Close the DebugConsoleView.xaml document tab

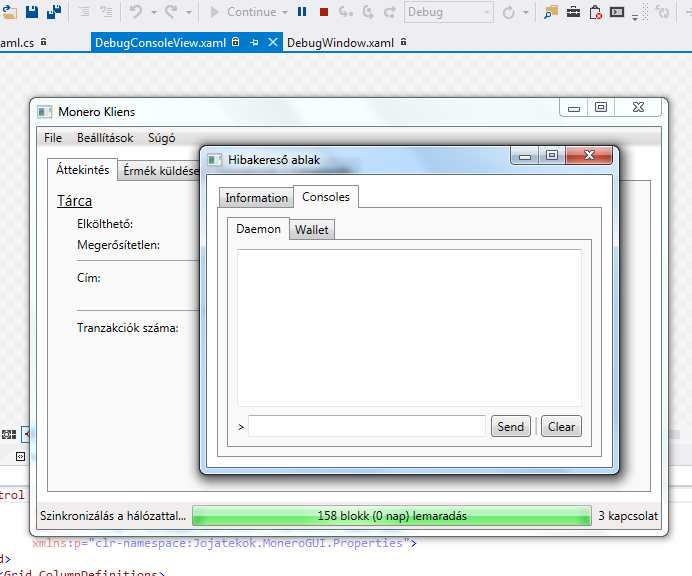click(273, 44)
